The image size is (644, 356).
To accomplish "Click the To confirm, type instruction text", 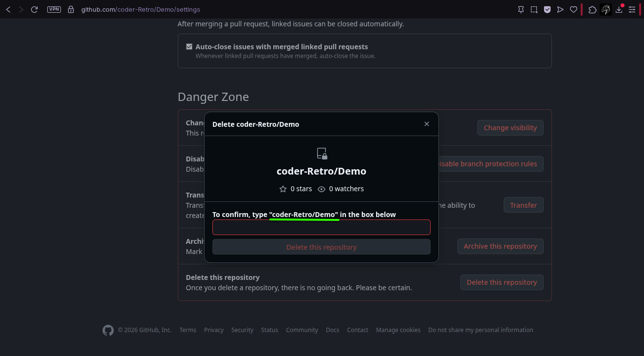I will 304,215.
